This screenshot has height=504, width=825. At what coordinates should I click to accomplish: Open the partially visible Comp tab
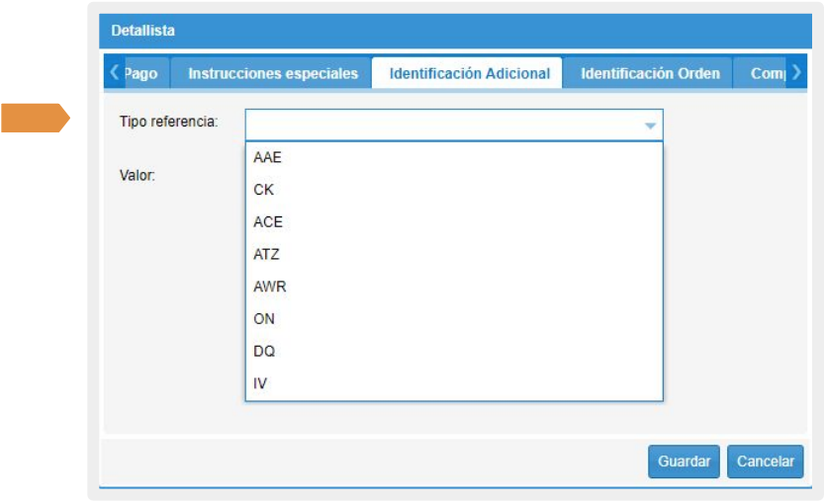(x=765, y=73)
